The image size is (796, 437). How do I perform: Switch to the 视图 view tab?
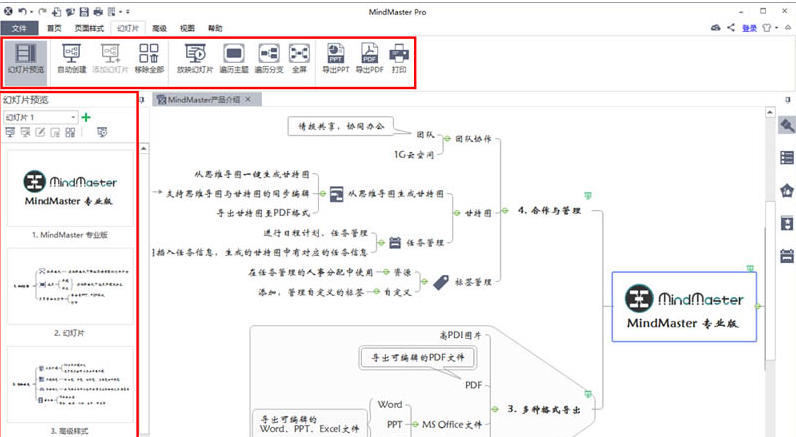point(187,28)
